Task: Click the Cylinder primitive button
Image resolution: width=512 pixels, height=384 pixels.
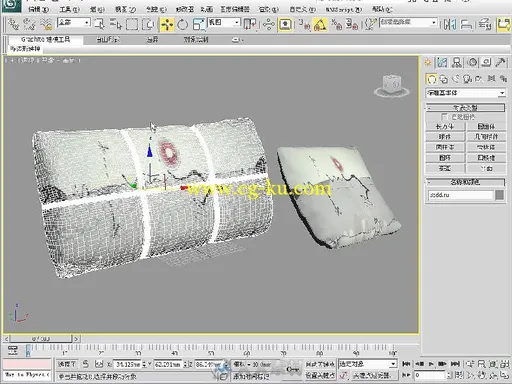Action: (445, 147)
